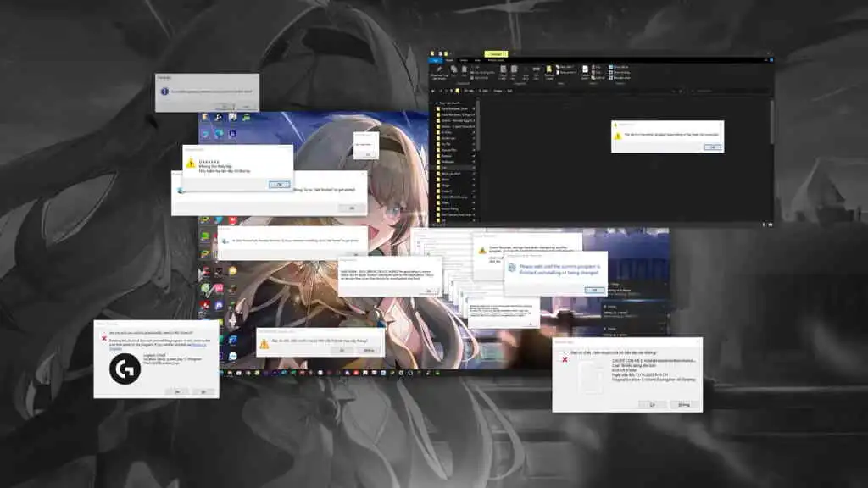This screenshot has height=488, width=868.
Task: Click OK in the tiny dialog near the character's head
Action: coord(368,154)
